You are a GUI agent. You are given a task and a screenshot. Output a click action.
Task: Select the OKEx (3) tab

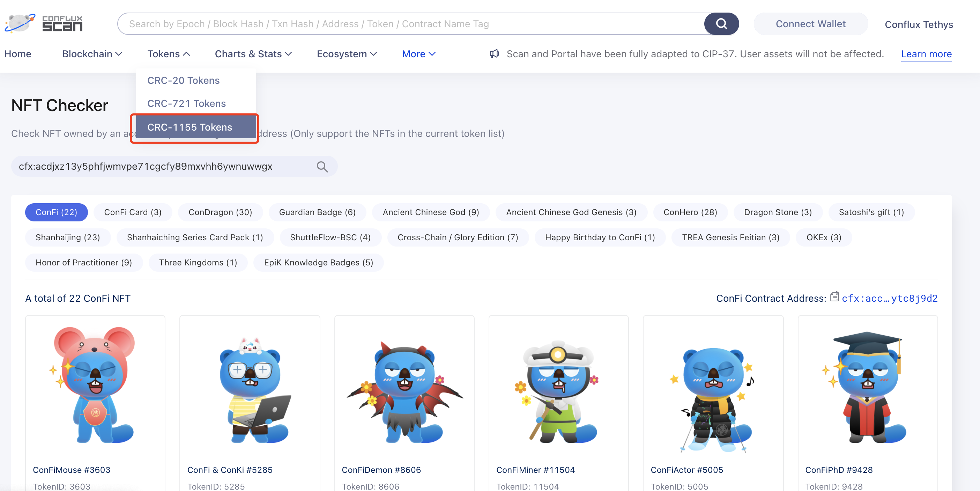point(824,237)
